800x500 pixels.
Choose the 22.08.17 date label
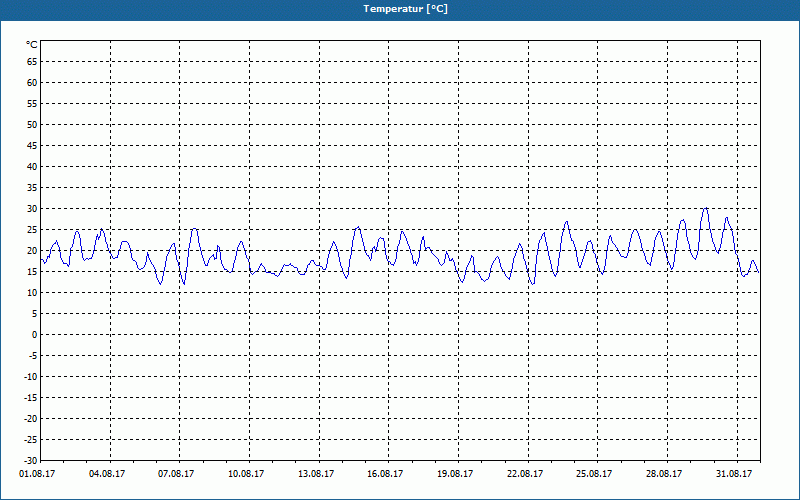tap(525, 474)
